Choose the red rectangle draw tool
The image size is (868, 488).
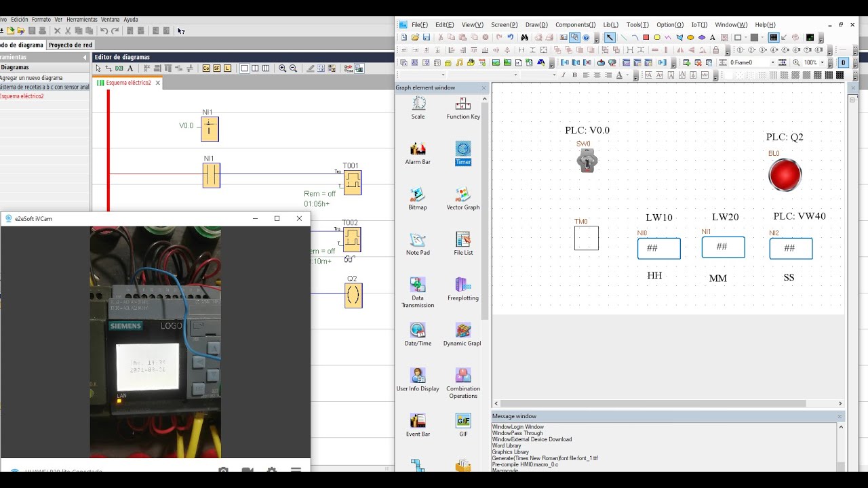[646, 37]
